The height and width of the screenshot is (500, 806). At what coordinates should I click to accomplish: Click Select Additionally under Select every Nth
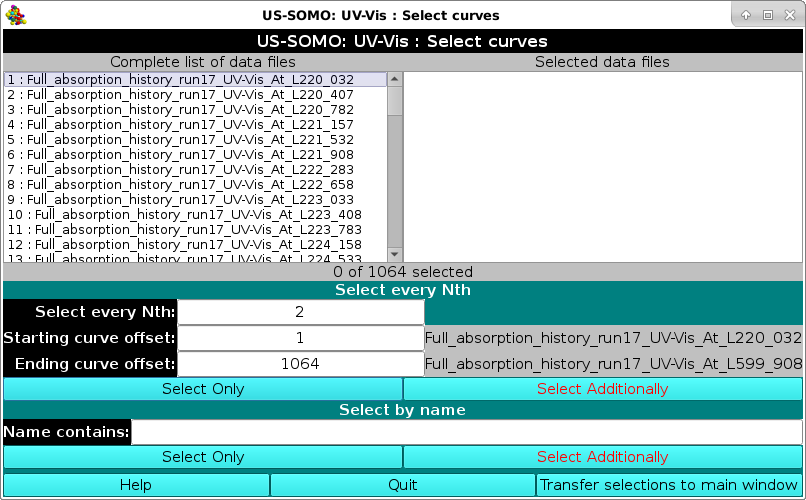point(602,389)
